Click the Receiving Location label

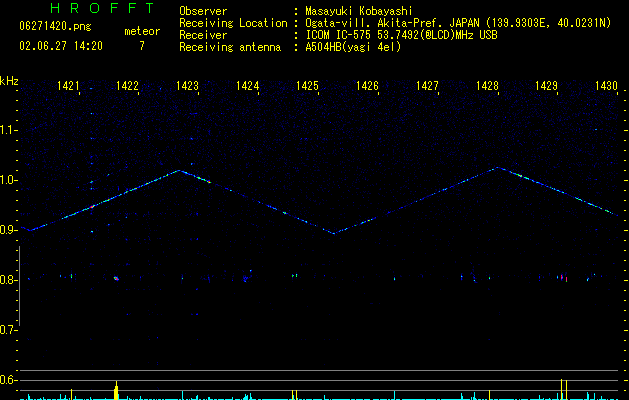tap(233, 23)
